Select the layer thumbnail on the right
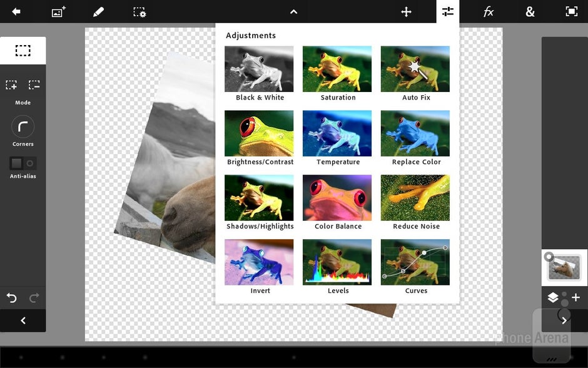588x368 pixels. coord(564,266)
